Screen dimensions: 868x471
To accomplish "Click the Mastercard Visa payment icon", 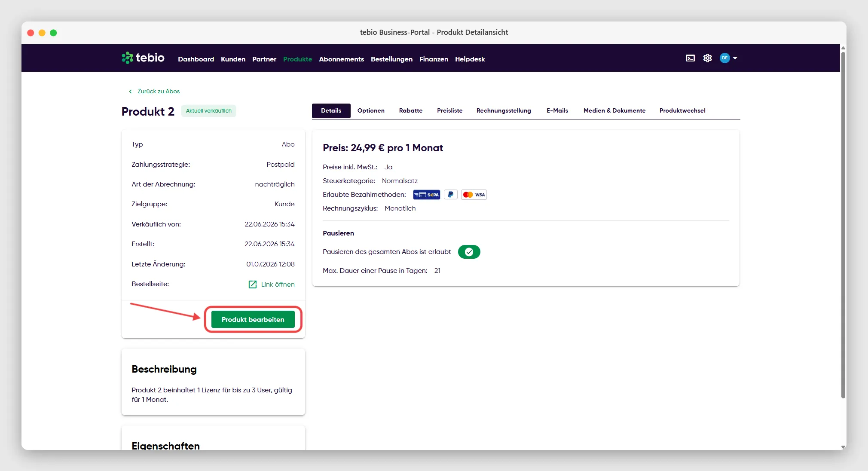I will coord(474,195).
